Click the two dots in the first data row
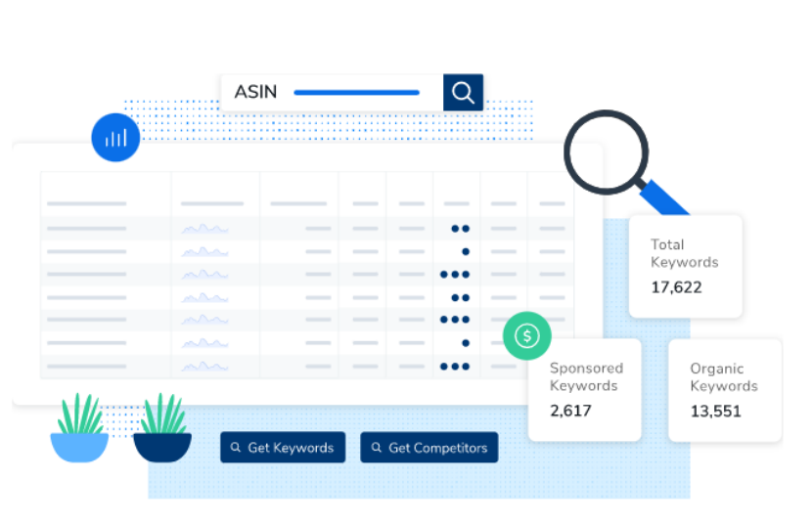This screenshot has height=523, width=812. (460, 228)
